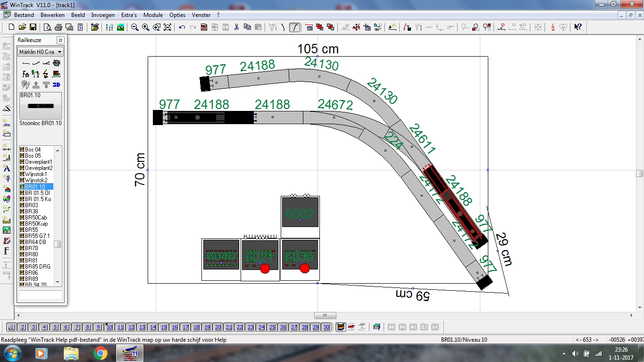644x362 pixels.
Task: Select the text 'A' tool in left toolbar
Action: click(7, 168)
